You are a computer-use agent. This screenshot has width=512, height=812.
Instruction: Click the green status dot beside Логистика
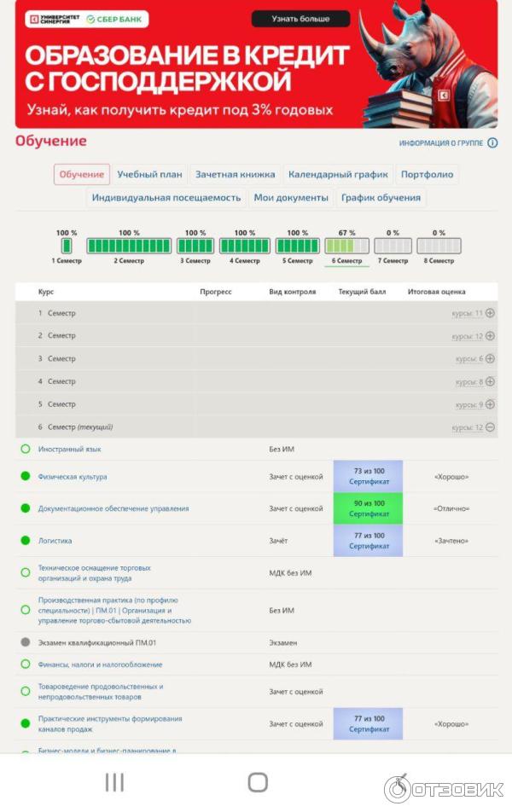(x=26, y=541)
